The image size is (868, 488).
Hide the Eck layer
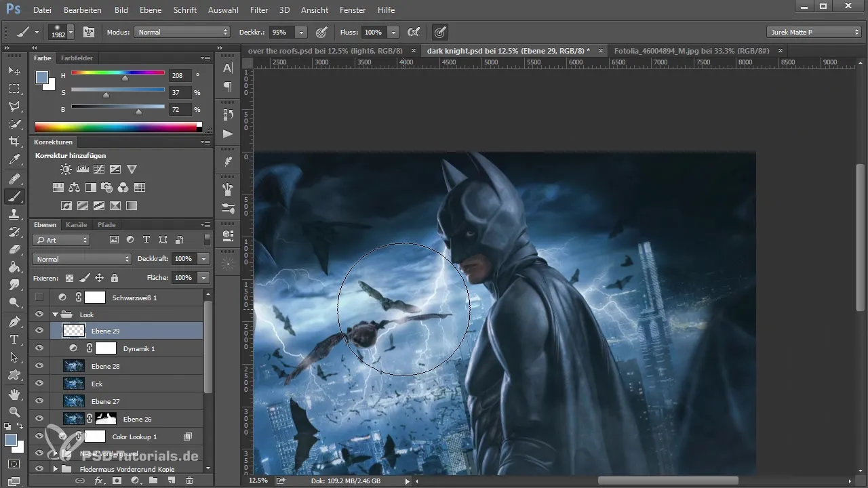39,384
